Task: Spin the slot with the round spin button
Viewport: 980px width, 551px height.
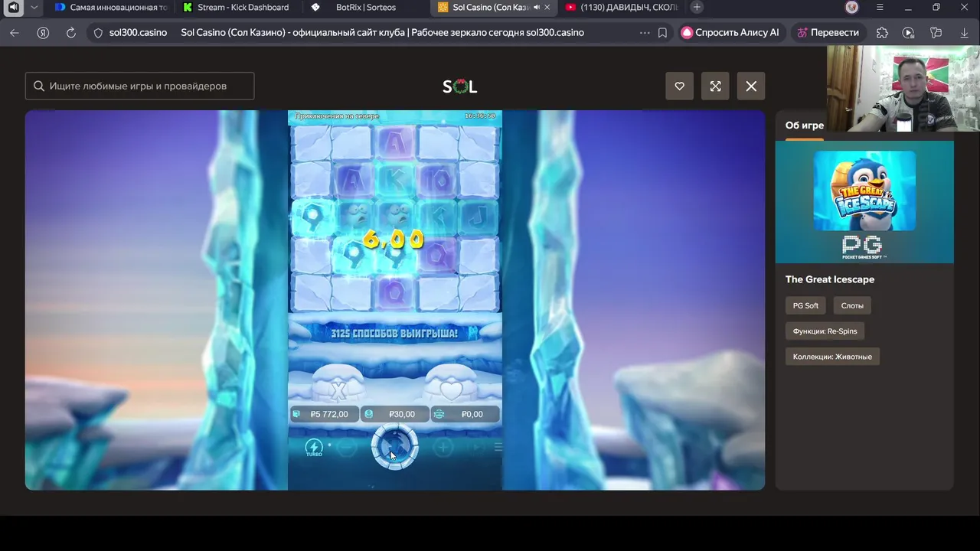Action: [395, 446]
